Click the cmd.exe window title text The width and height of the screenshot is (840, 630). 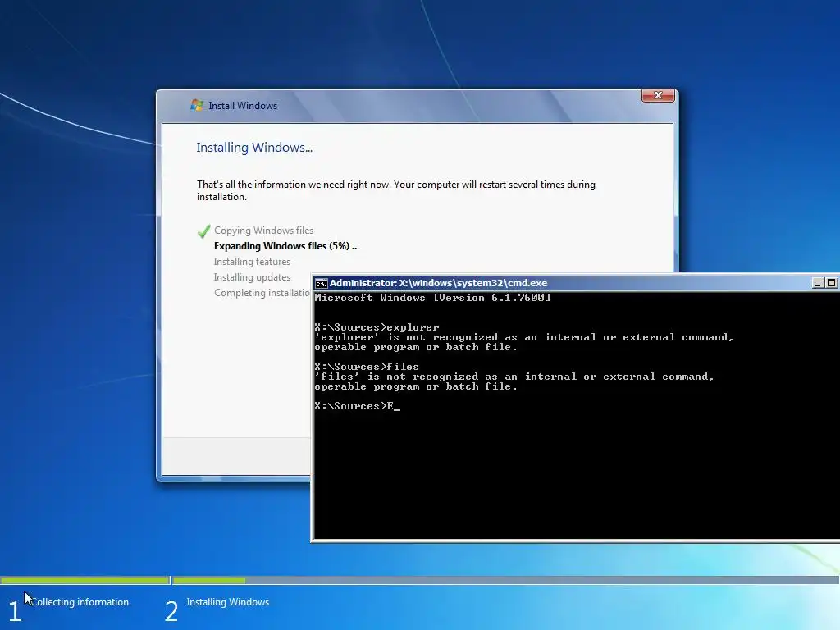tap(438, 283)
